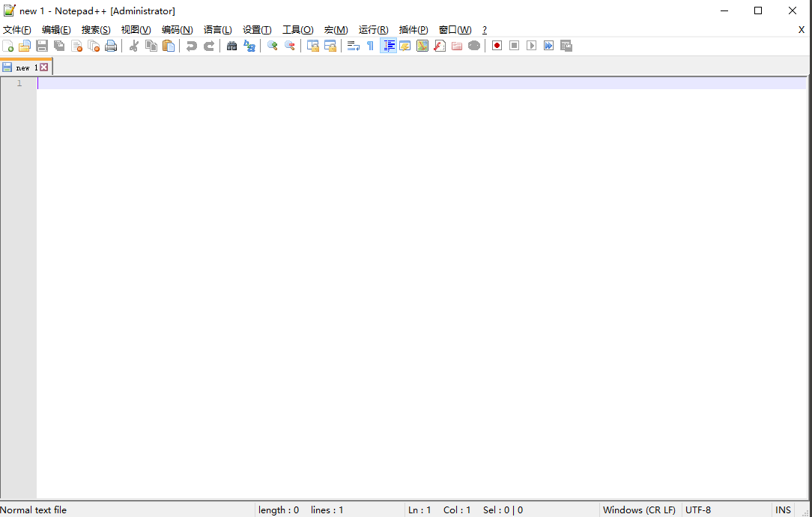Click Undo arrow on the toolbar
Image resolution: width=812 pixels, height=517 pixels.
click(191, 46)
